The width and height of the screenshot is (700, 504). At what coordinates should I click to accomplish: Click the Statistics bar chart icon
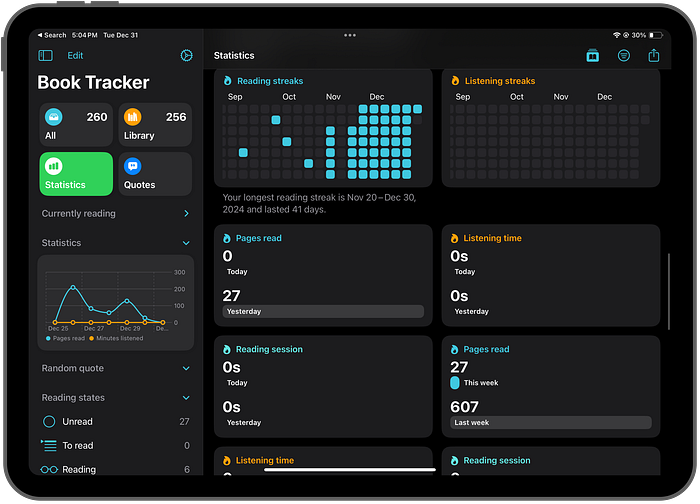point(54,167)
